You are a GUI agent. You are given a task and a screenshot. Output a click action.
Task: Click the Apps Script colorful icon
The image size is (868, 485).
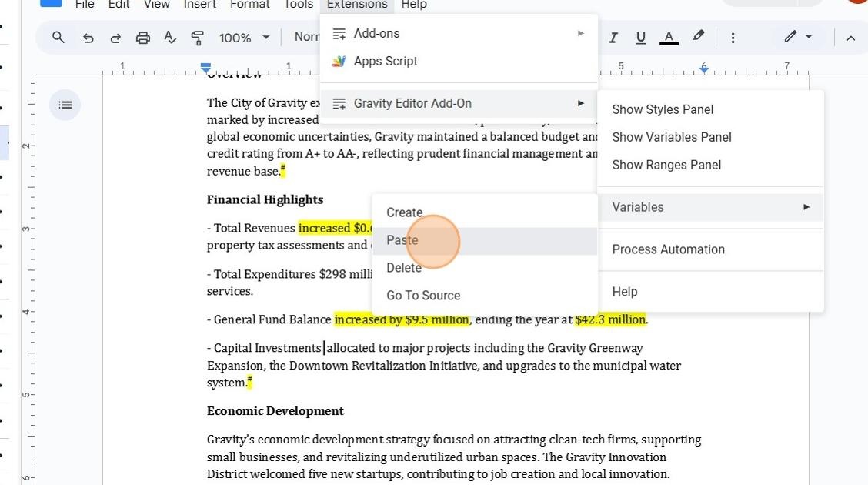click(x=339, y=61)
